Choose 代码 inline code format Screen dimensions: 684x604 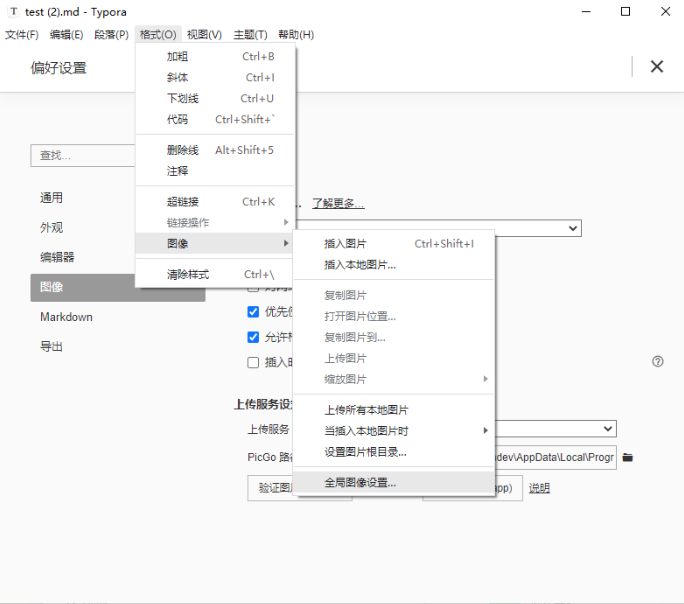215,119
